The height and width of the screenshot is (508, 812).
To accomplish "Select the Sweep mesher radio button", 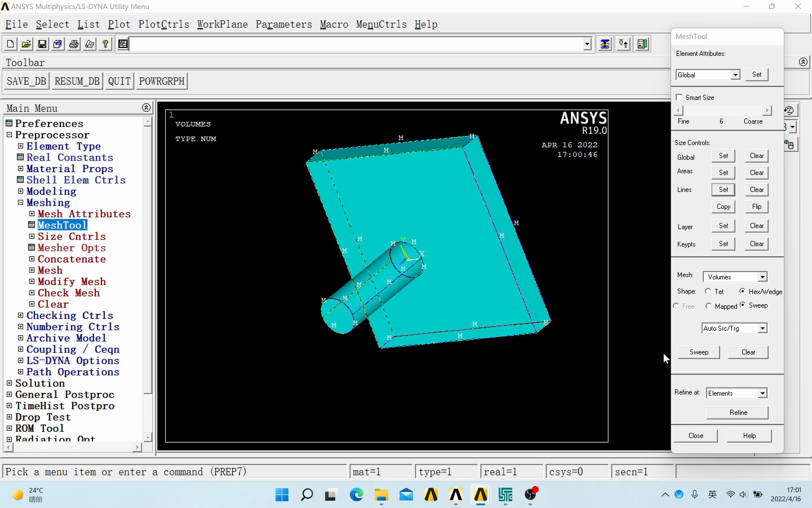I will [x=743, y=305].
